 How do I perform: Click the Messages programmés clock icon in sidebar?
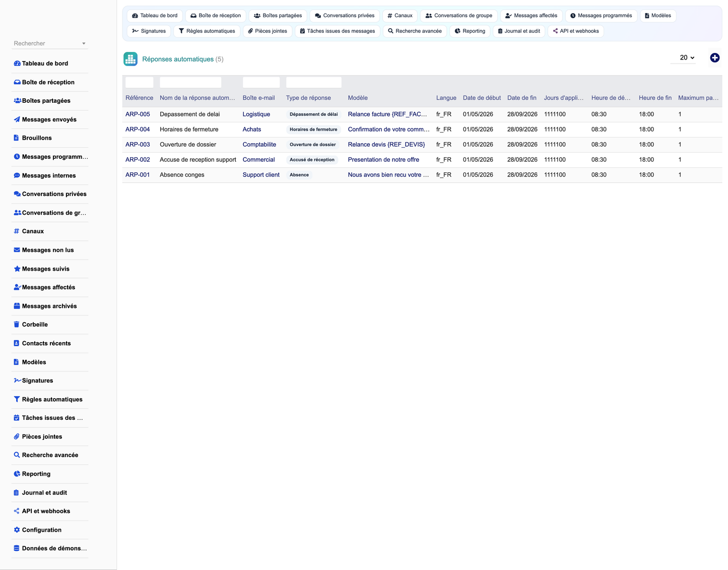point(17,157)
